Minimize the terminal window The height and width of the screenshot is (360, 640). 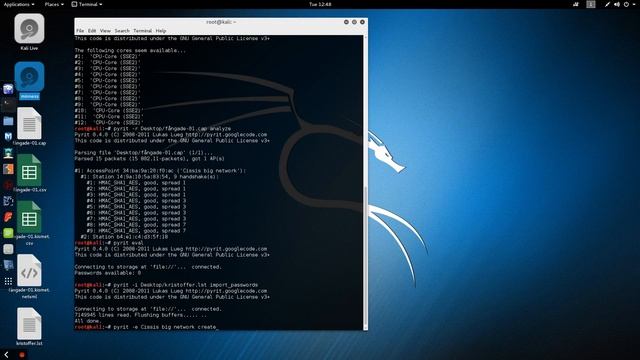pos(346,22)
